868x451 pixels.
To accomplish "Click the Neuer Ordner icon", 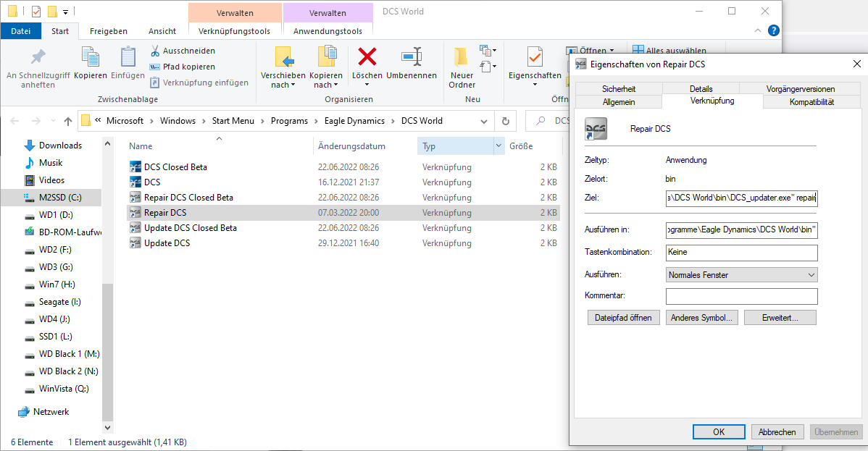I will [x=461, y=56].
